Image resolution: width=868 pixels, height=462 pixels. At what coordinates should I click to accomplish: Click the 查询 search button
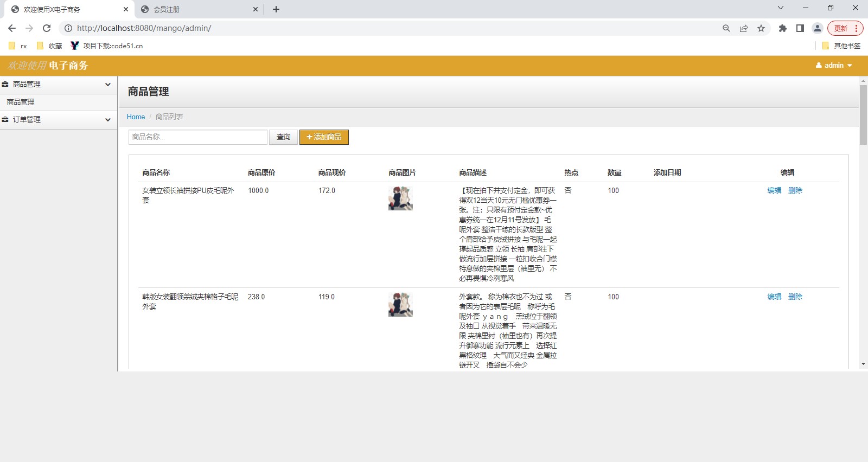point(283,137)
